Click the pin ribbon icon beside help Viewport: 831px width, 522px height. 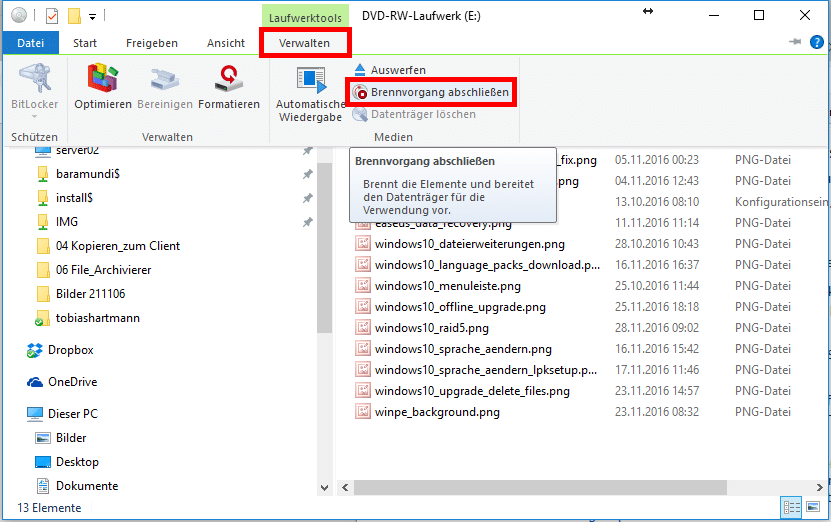(x=795, y=42)
